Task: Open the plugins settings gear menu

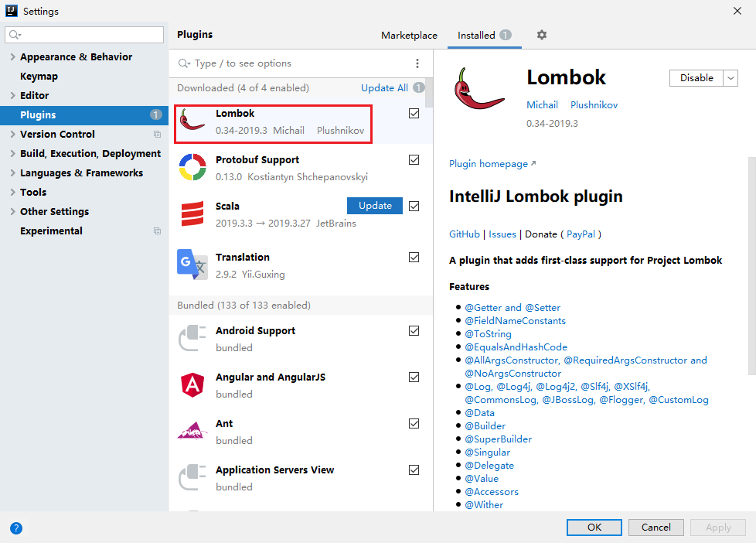Action: click(541, 35)
